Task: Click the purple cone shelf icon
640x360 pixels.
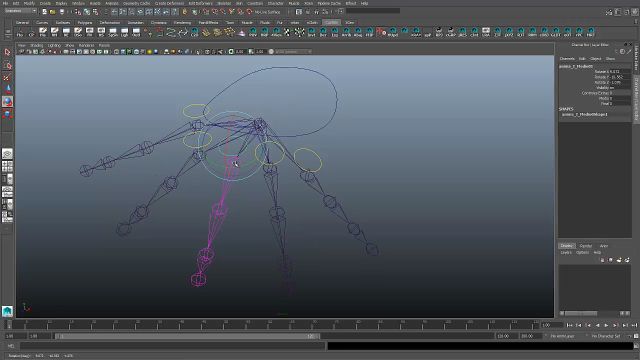Action: (x=242, y=32)
